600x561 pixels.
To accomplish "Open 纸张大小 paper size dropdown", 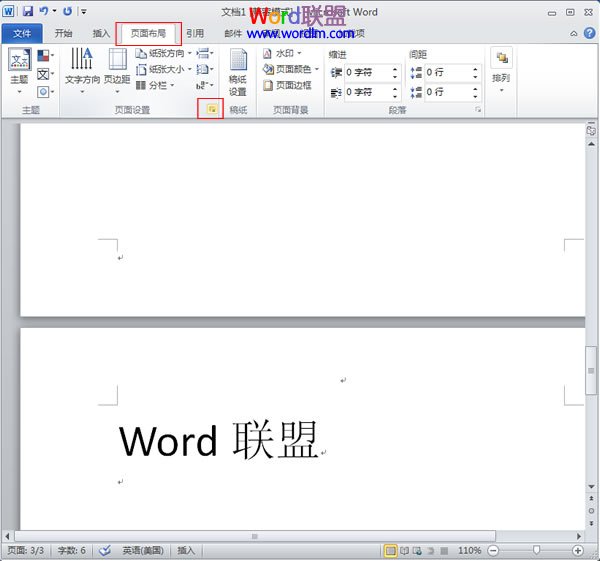I will [164, 69].
